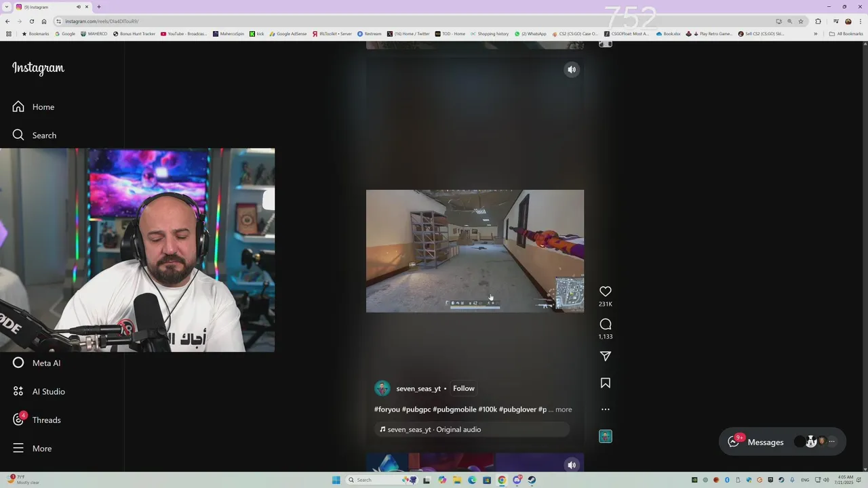The width and height of the screenshot is (868, 488).
Task: Switch input language via ENG indicator
Action: click(x=806, y=480)
